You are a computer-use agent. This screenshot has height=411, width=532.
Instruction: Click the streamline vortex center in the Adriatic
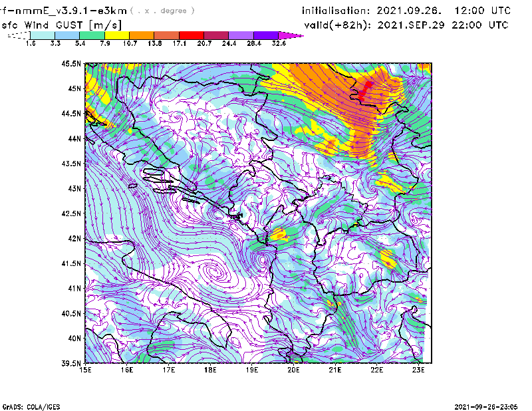[214, 271]
